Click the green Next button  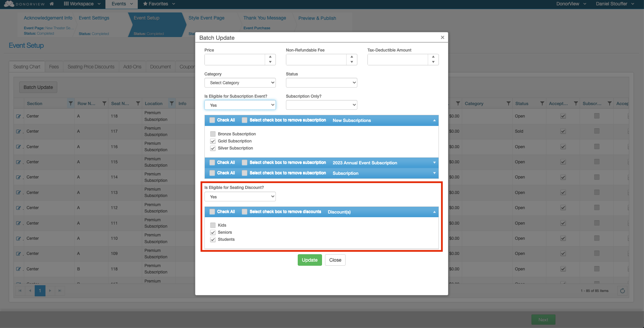click(x=543, y=320)
